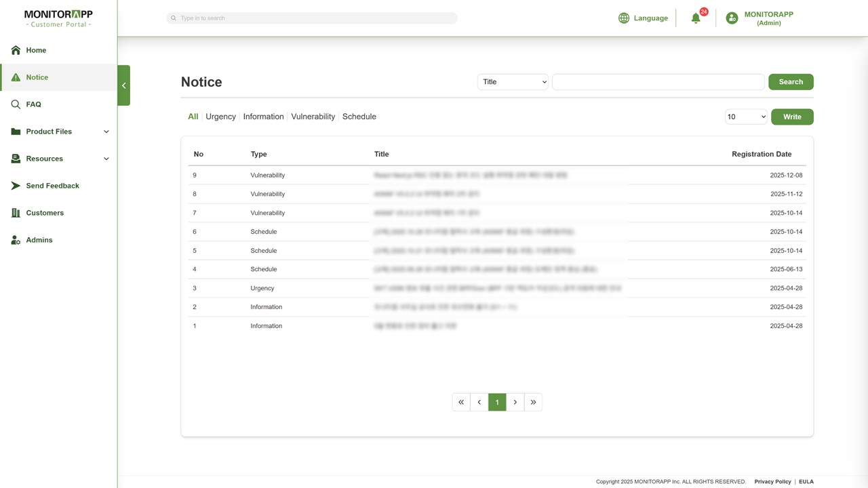The height and width of the screenshot is (488, 868).
Task: Click the Type column header
Action: click(259, 154)
